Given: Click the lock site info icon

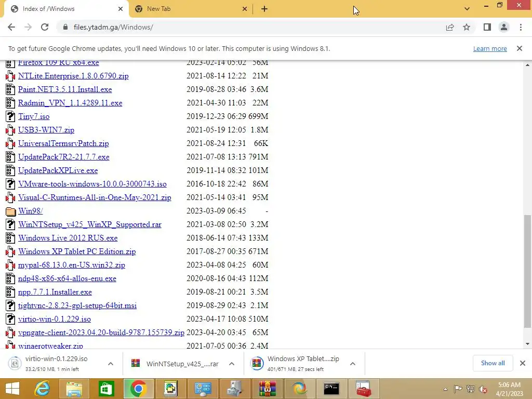Looking at the screenshot, I should point(65,27).
